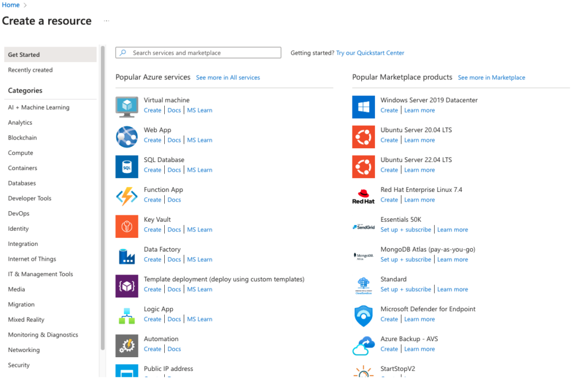Click Create under Automation
588x379 pixels.
click(x=153, y=349)
